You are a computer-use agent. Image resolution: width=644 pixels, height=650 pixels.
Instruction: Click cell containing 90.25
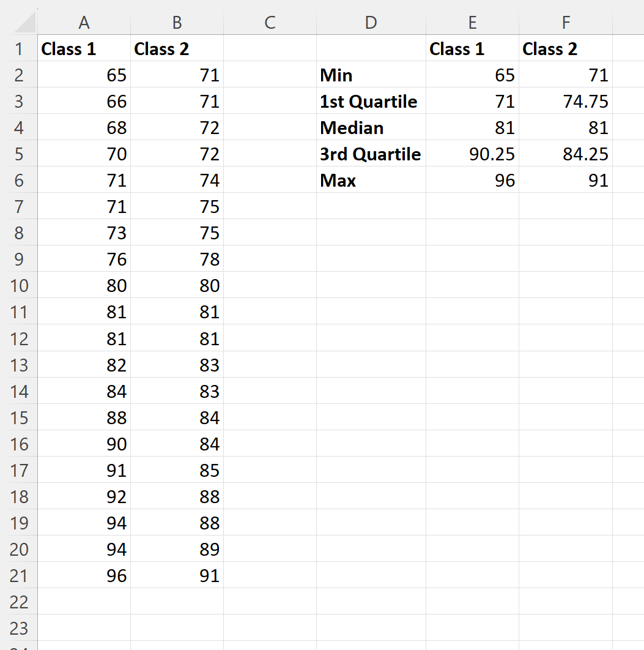473,154
